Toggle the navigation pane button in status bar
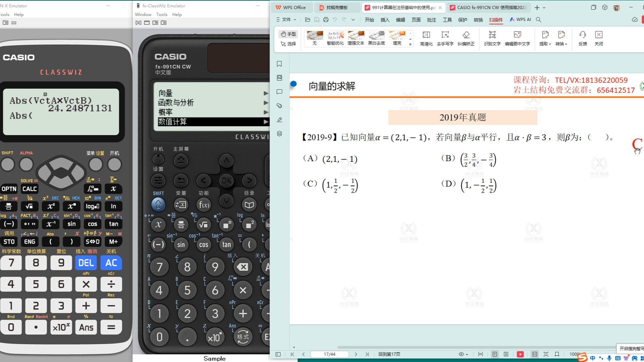 tap(278, 354)
